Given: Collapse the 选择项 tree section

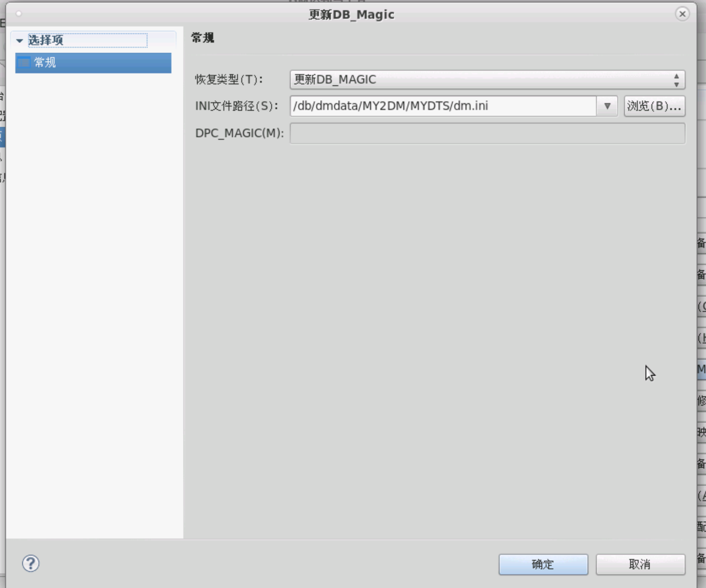Looking at the screenshot, I should tap(19, 40).
